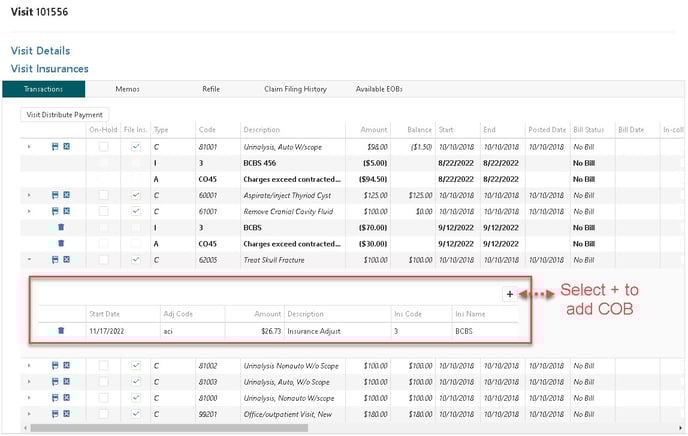
Task: Expand the code 81003 transaction row
Action: pos(29,381)
